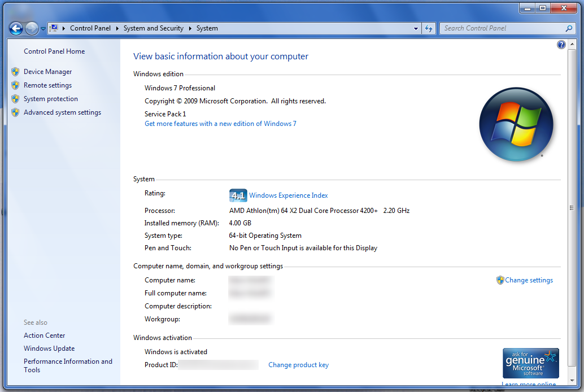
Task: Expand the chevron after System and Security
Action: [x=190, y=28]
